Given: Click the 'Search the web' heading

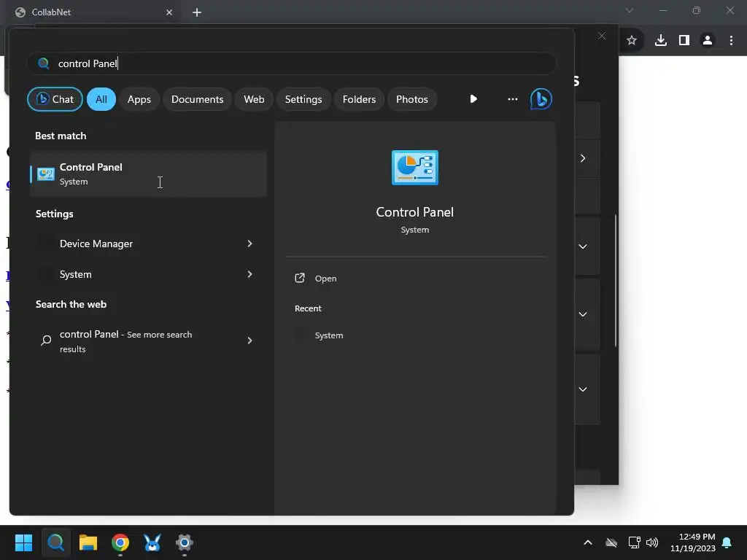Looking at the screenshot, I should coord(71,304).
